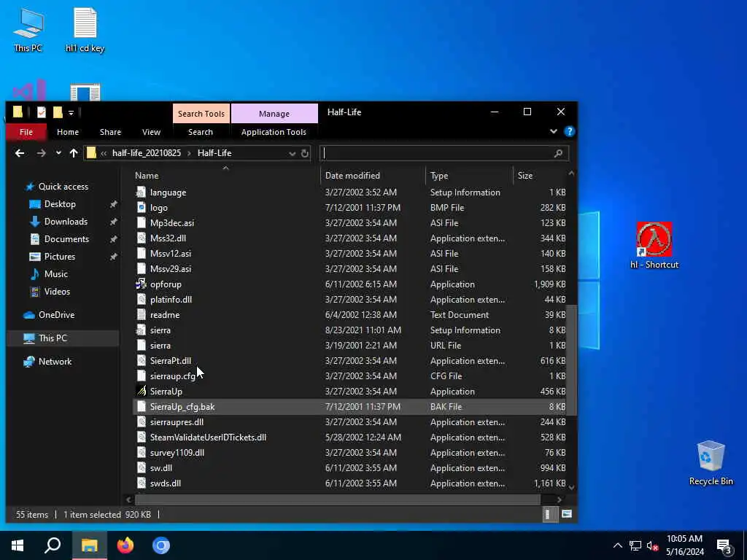747x560 pixels.
Task: Sort by Date modified column
Action: click(373, 176)
